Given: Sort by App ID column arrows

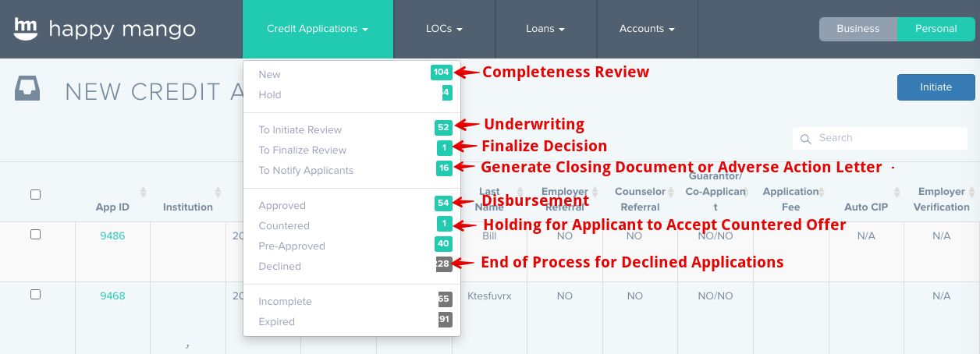Looking at the screenshot, I should pos(143,193).
